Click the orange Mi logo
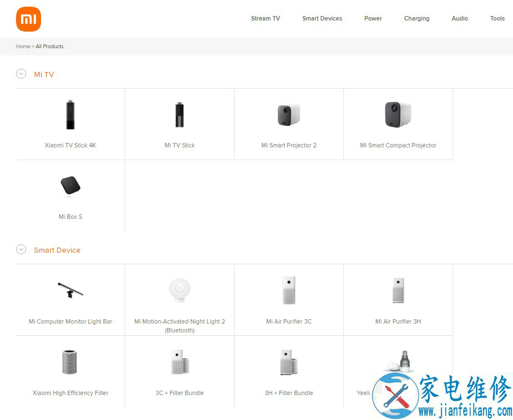The width and height of the screenshot is (513, 420). [28, 19]
